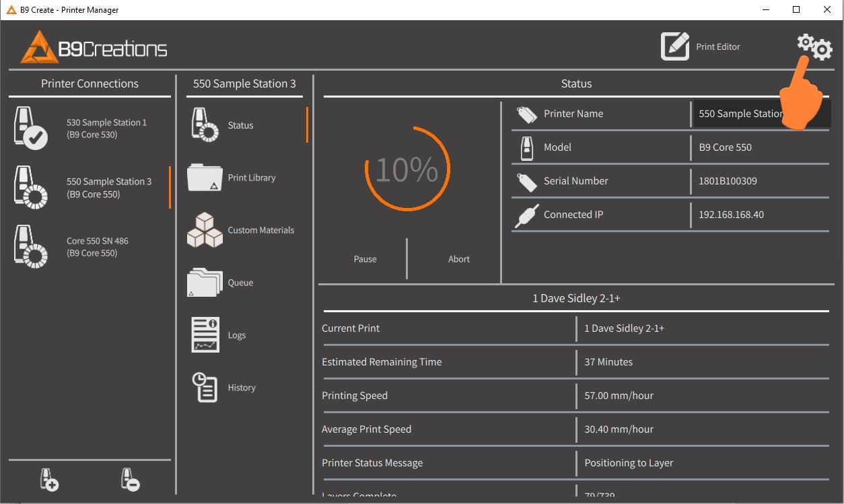This screenshot has height=504, width=844.
Task: Select serial number 1801B100309
Action: point(728,181)
